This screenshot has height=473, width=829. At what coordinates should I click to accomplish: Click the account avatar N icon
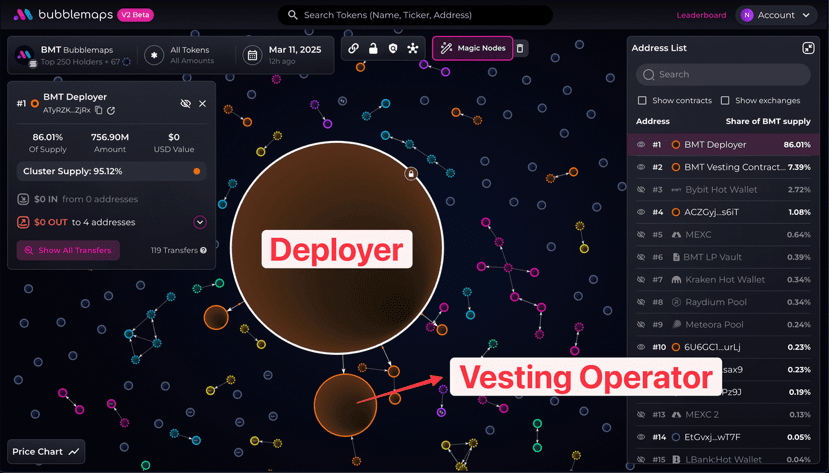(747, 15)
